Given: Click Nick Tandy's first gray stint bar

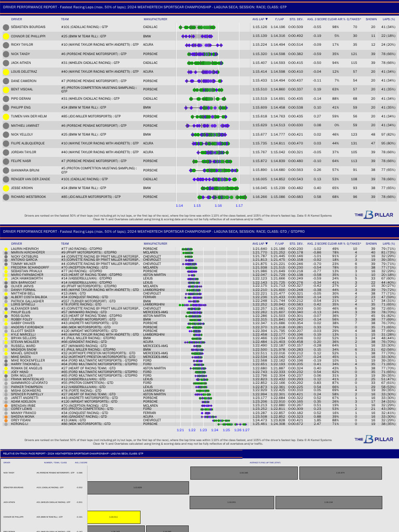Looking at the screenshot, I should tap(244, 473).
